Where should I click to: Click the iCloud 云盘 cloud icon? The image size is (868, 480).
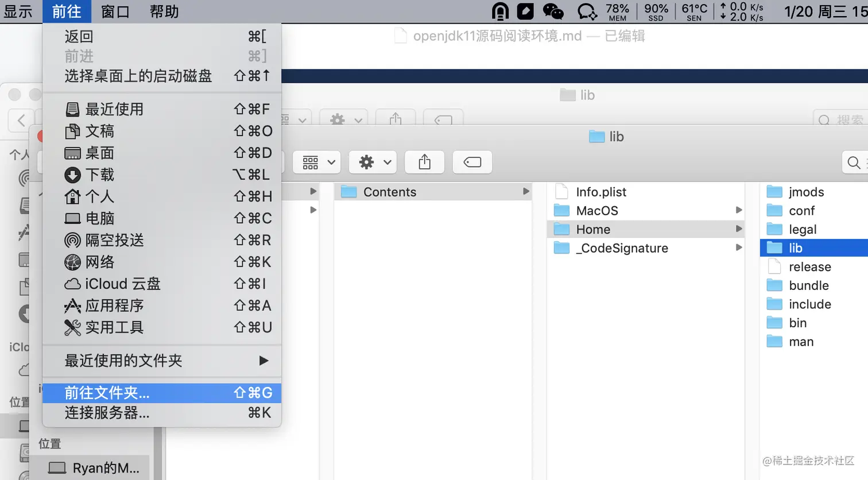click(72, 284)
